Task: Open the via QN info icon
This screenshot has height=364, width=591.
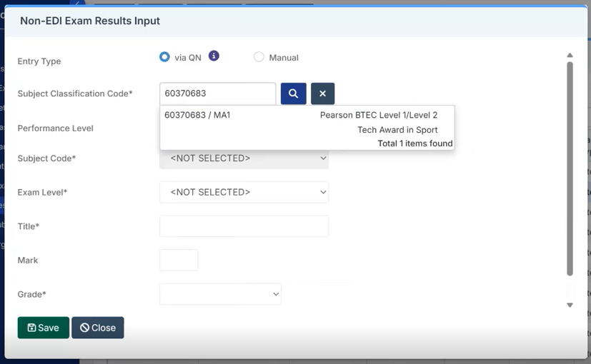Action: pyautogui.click(x=214, y=56)
